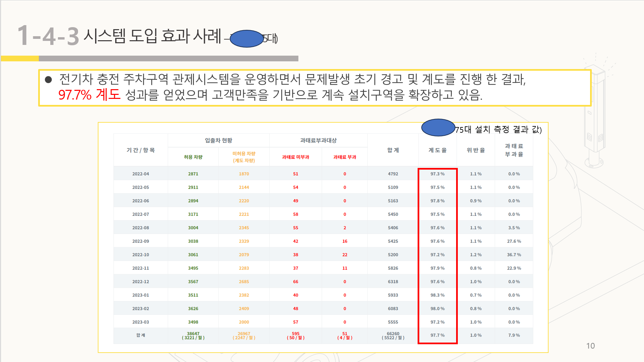Click the overall fine rate '7.9 %'
644x362 pixels.
pos(514,335)
